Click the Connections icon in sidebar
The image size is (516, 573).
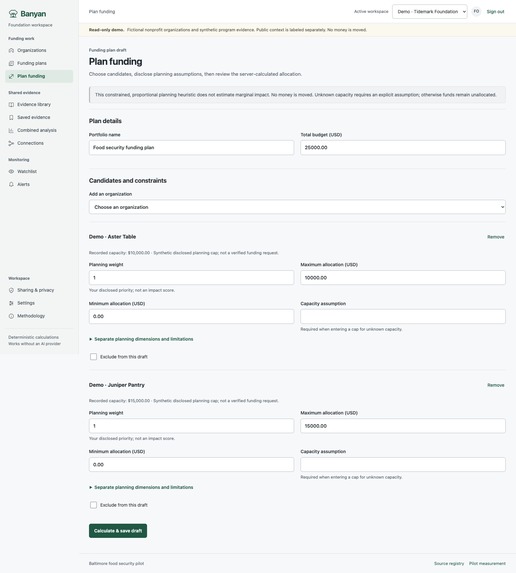11,143
